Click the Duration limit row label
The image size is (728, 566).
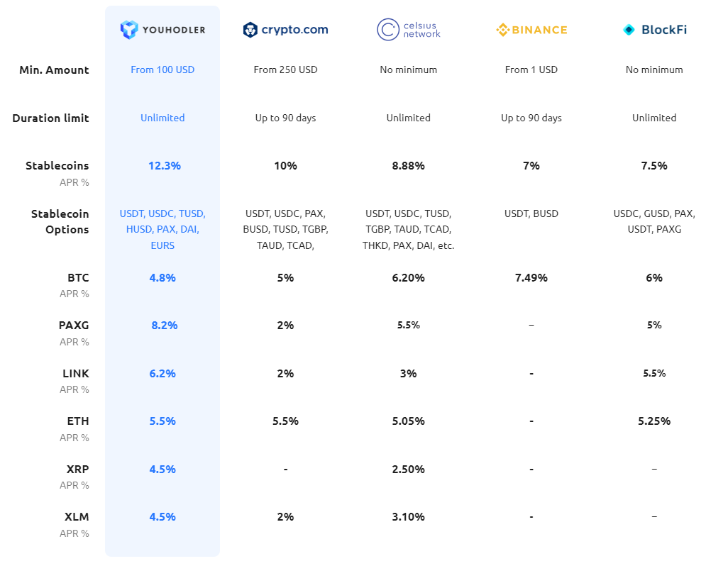click(50, 118)
